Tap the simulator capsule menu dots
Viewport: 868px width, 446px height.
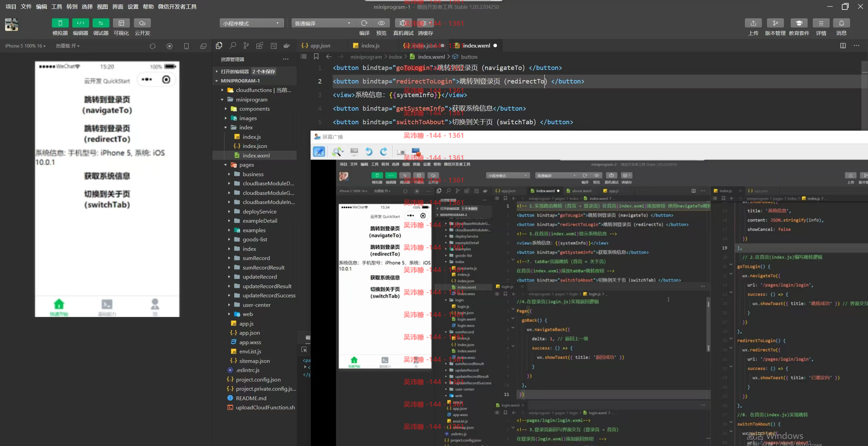147,79
